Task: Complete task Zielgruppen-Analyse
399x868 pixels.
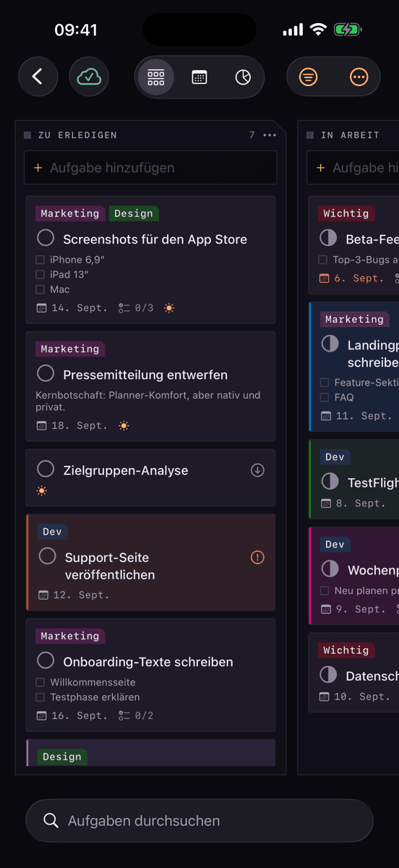Action: point(46,469)
